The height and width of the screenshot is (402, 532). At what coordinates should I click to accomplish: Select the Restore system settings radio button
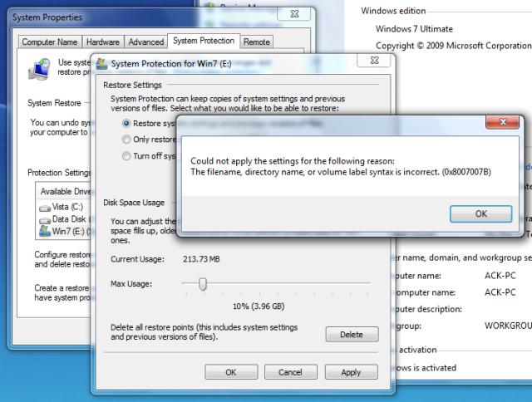126,124
